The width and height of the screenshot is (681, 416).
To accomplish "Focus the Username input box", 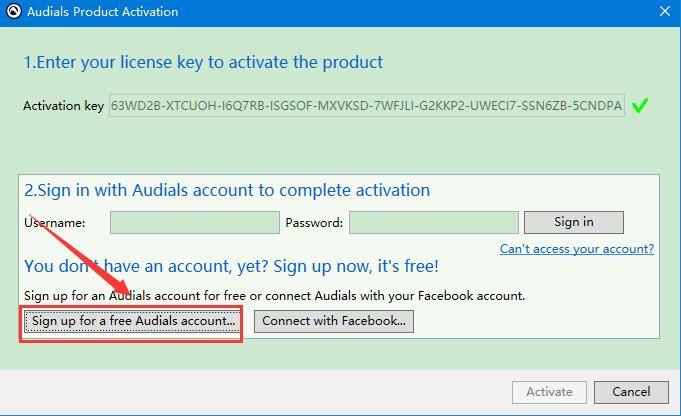I will coord(194,222).
